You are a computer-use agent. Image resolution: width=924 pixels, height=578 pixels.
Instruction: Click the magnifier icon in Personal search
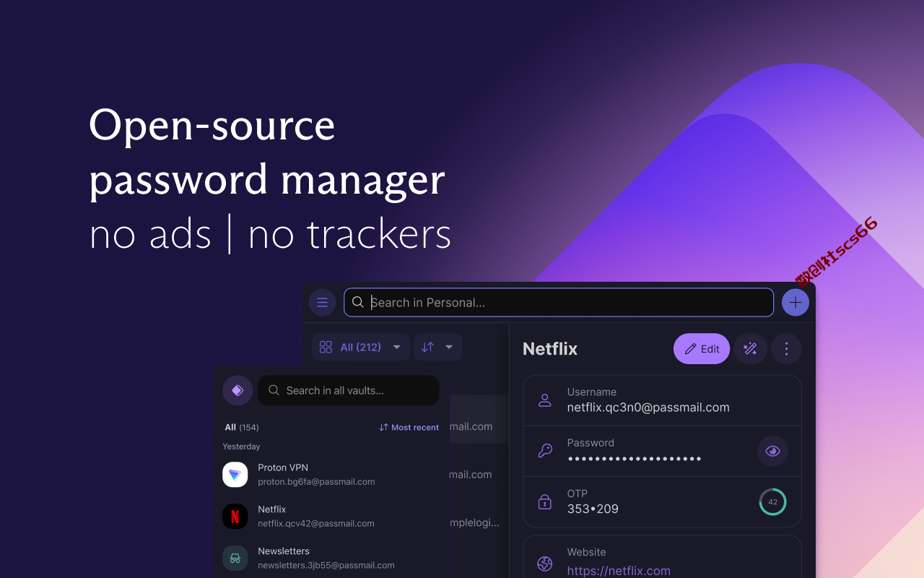pos(358,302)
